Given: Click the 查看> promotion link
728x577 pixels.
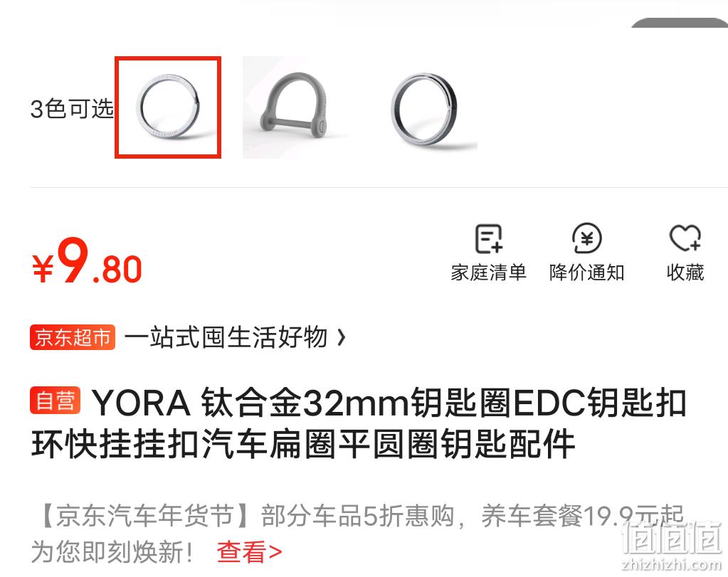Looking at the screenshot, I should 249,552.
